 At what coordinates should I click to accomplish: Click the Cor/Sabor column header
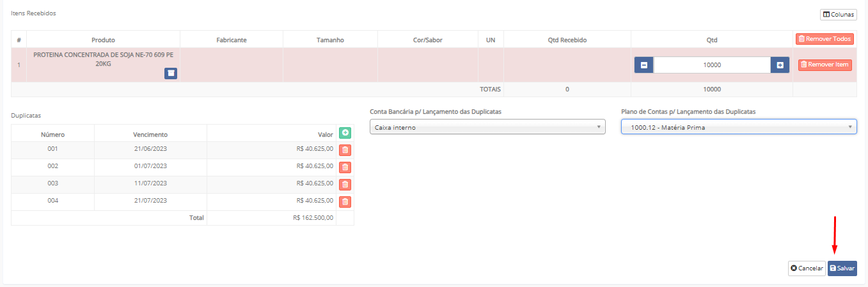(428, 40)
